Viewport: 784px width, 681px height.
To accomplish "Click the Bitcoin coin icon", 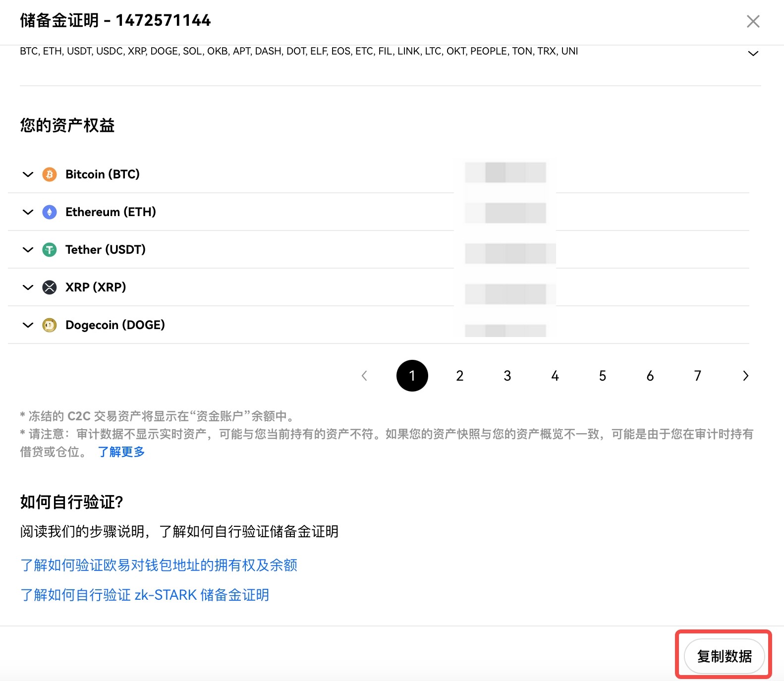I will [49, 174].
